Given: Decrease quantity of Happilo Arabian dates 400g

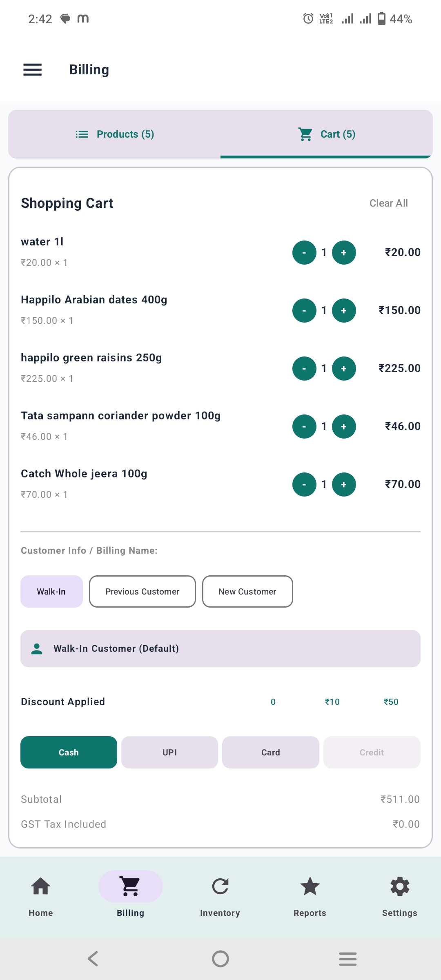Looking at the screenshot, I should (x=304, y=310).
